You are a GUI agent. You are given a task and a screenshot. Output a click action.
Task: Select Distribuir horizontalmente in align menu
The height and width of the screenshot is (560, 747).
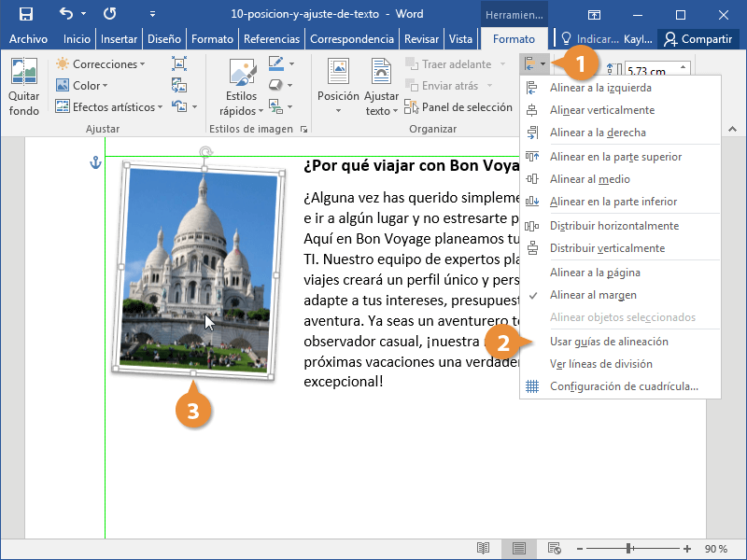(613, 226)
